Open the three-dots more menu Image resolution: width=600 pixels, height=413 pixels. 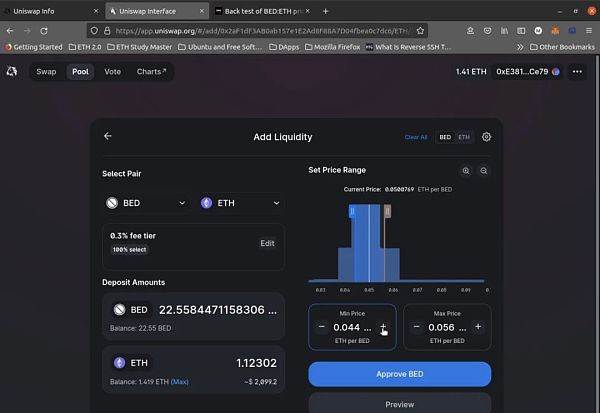[x=577, y=72]
